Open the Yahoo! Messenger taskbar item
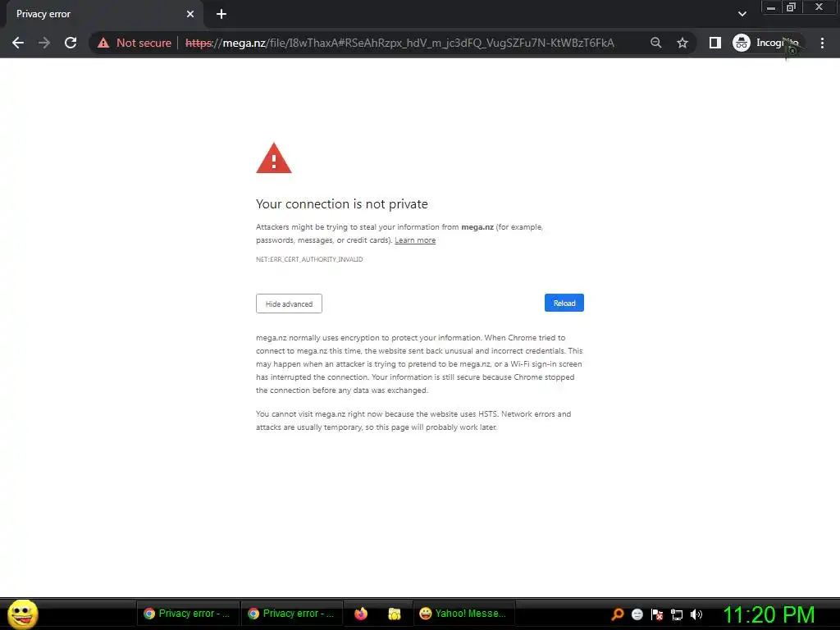Viewport: 840px width, 630px height. point(463,614)
